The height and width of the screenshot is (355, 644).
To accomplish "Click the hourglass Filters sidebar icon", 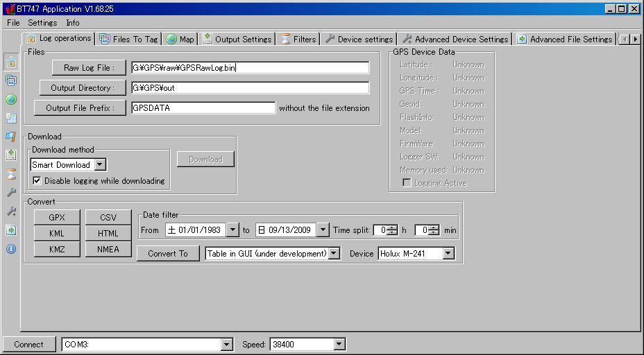I will tap(11, 174).
